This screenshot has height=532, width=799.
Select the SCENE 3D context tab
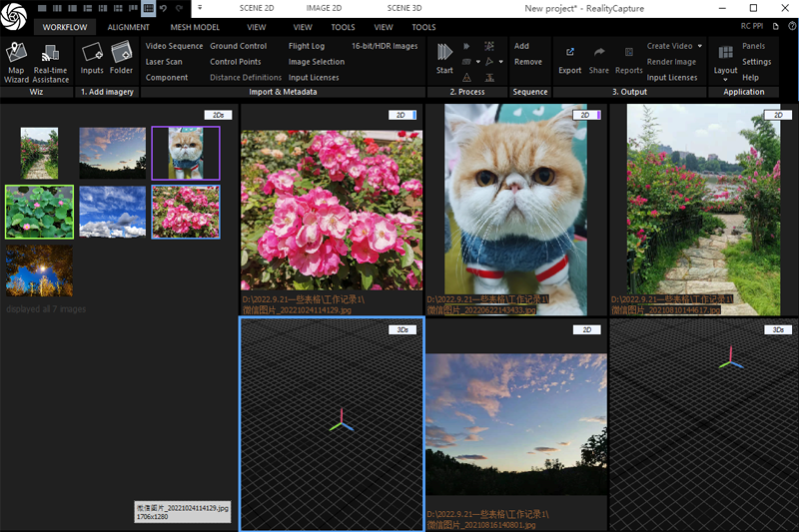[404, 8]
